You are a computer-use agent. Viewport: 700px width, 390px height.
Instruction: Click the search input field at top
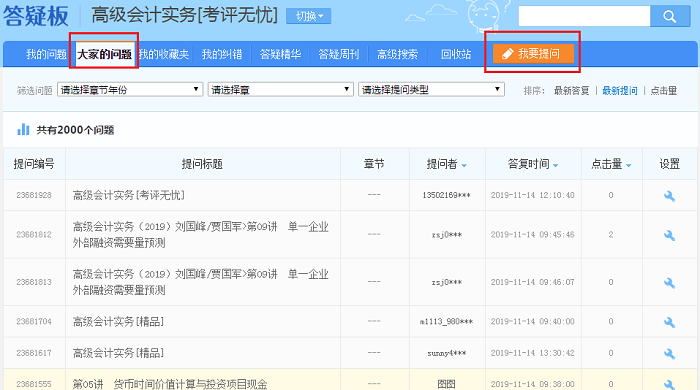coord(584,16)
